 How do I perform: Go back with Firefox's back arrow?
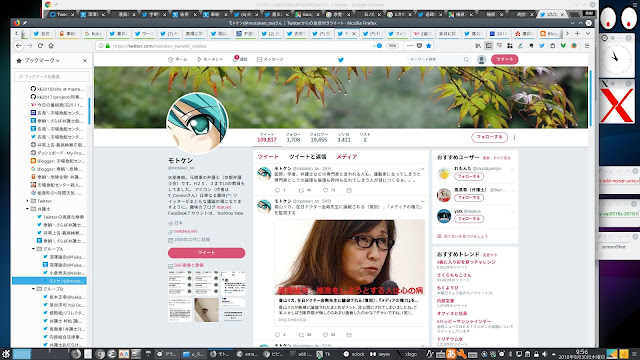19,46
